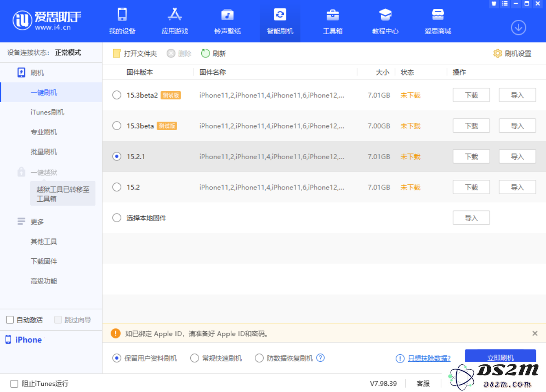Open 一键刷机 in sidebar
546x392 pixels.
(44, 93)
